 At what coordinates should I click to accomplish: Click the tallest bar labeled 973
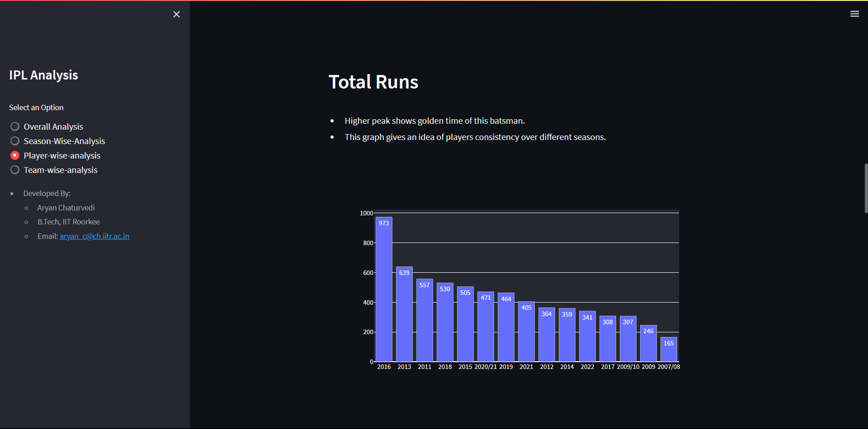click(384, 289)
